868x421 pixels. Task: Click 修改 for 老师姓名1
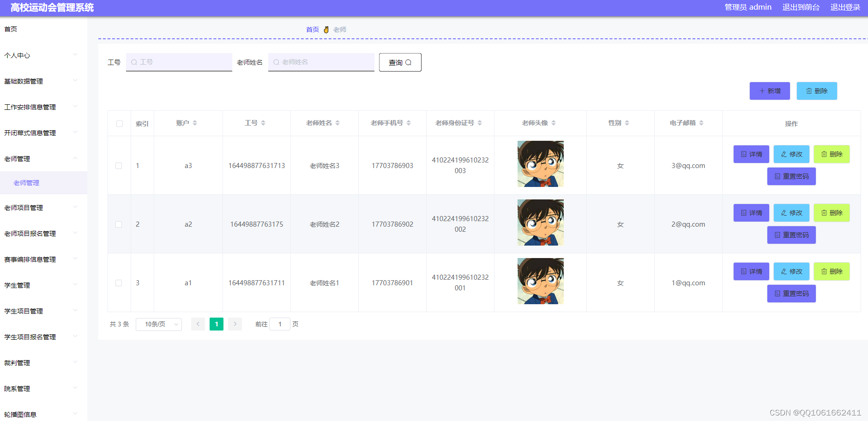(x=791, y=271)
